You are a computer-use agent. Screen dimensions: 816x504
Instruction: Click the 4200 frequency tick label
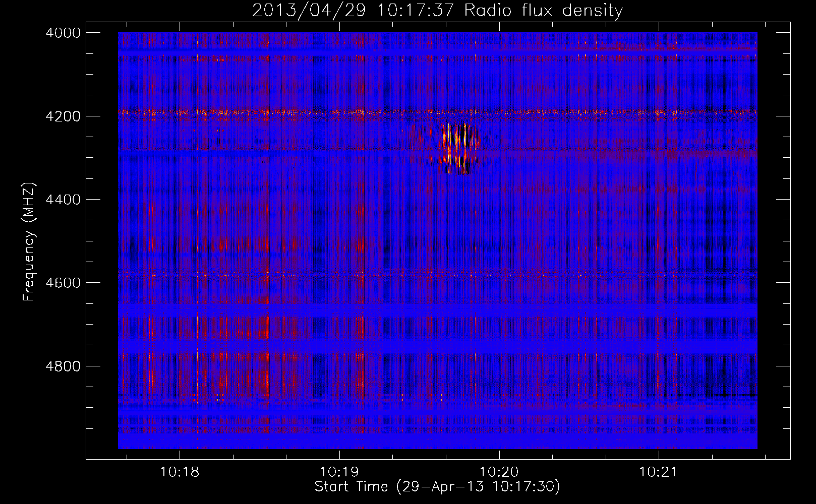point(63,116)
